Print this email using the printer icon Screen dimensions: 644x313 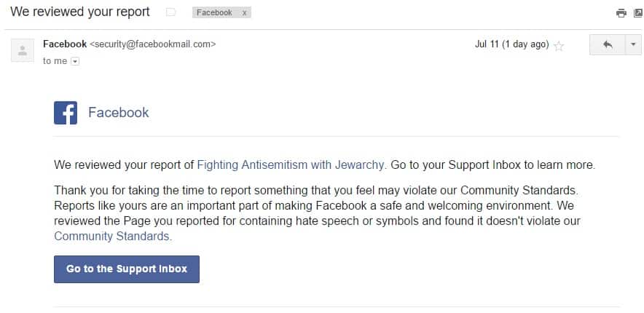(x=621, y=13)
